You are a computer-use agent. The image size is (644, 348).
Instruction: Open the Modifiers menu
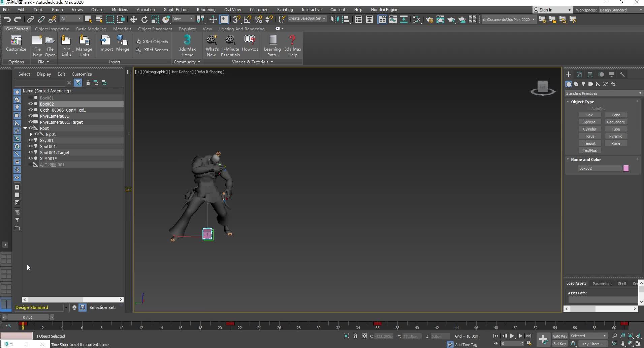click(120, 9)
